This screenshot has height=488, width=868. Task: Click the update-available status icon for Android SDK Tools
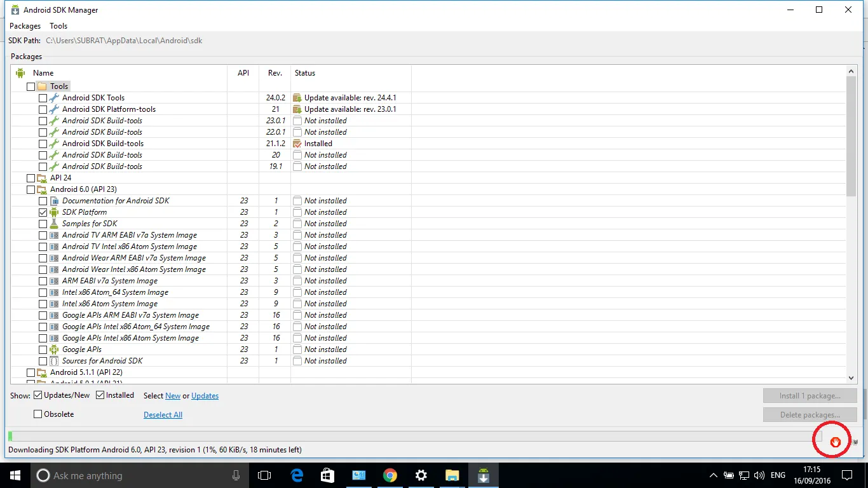pyautogui.click(x=297, y=98)
